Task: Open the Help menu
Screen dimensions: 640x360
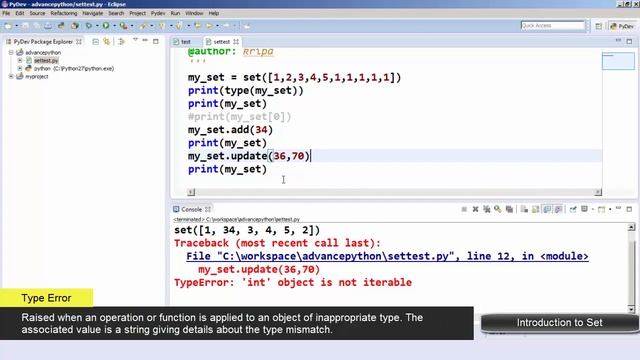Action: (x=214, y=13)
